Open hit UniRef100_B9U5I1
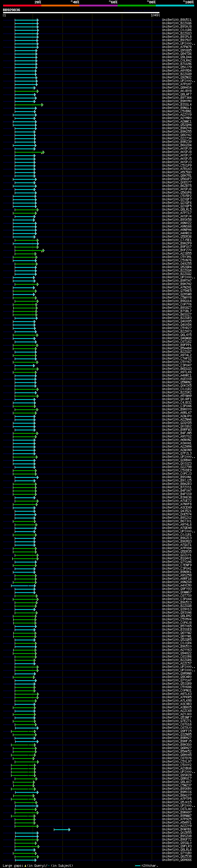Viewport: 197px width, 868px height. click(x=177, y=20)
